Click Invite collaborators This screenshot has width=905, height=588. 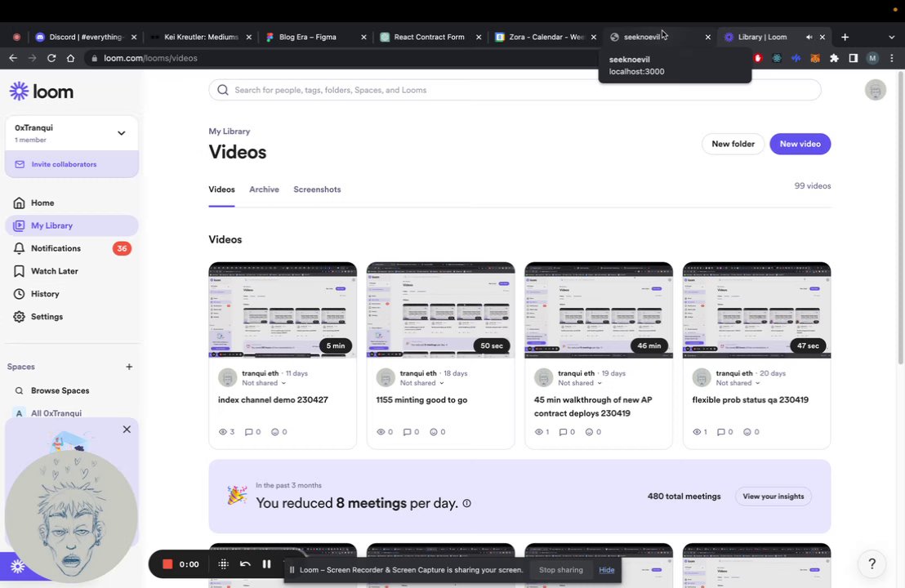click(x=72, y=164)
